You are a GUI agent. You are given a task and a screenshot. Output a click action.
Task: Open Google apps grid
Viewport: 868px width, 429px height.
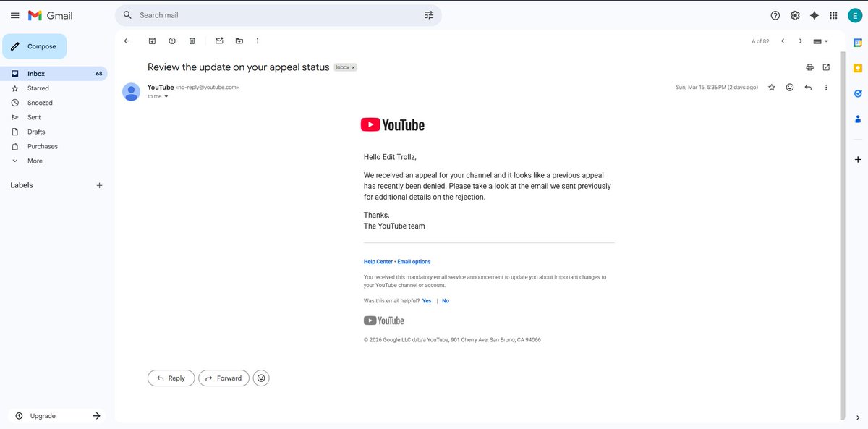[x=833, y=15]
